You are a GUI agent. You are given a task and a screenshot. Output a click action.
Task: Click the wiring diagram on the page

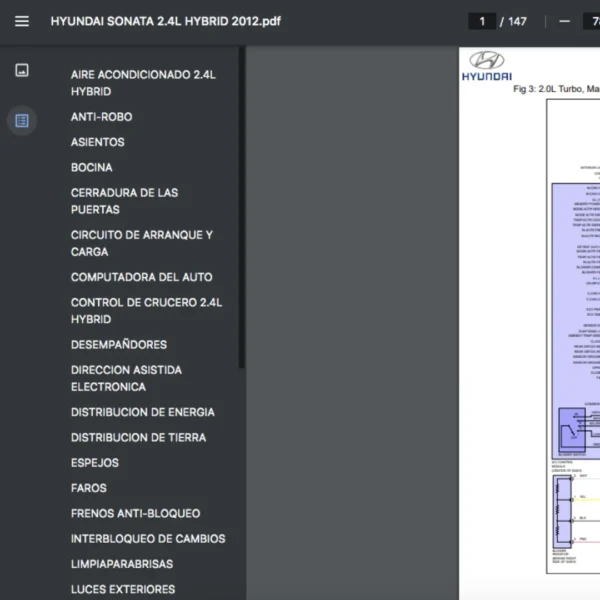(x=575, y=330)
